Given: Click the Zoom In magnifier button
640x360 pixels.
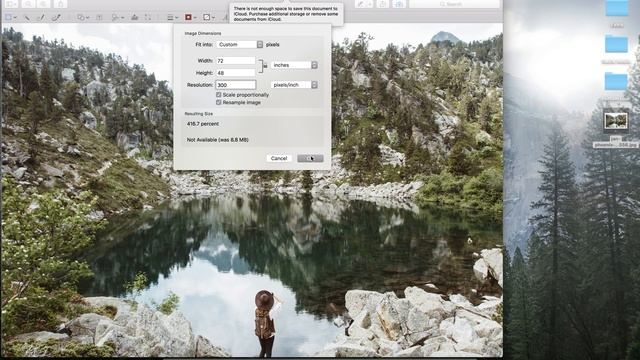Looking at the screenshot, I should point(43,4).
